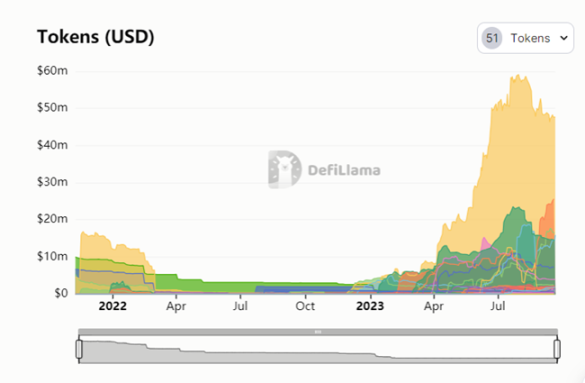
Task: Click the orange area at chart's right edge
Action: click(548, 218)
